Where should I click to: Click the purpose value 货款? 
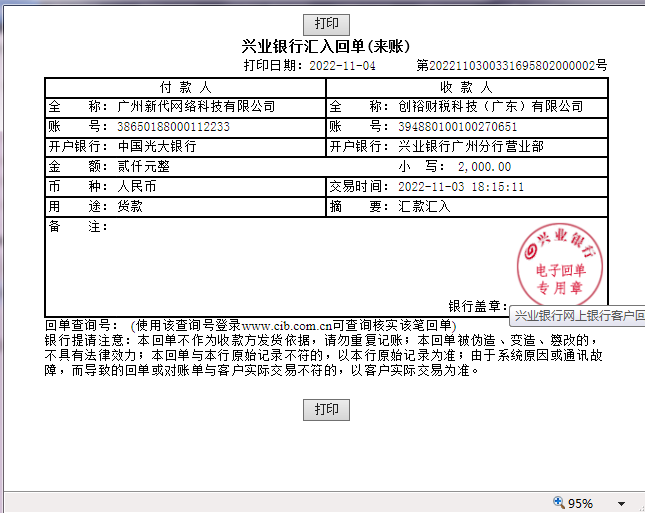click(x=130, y=206)
